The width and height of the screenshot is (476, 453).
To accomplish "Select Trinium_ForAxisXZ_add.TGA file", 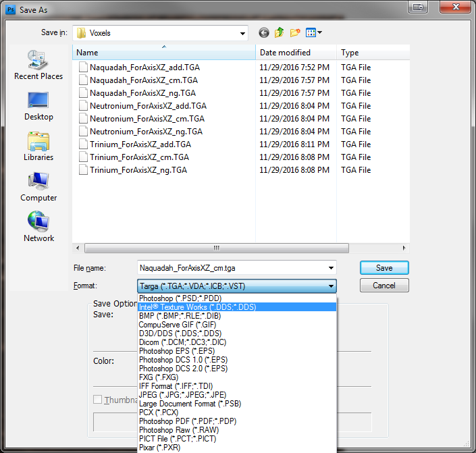I will [140, 144].
